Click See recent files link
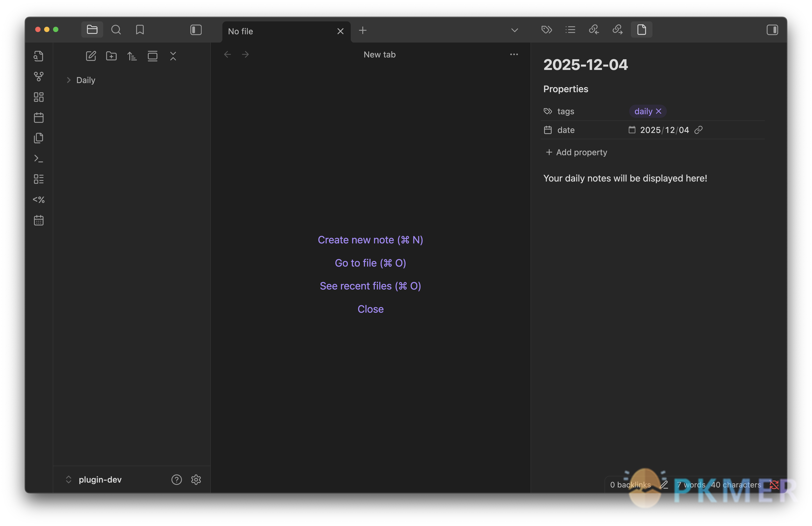Image resolution: width=812 pixels, height=526 pixels. (370, 286)
